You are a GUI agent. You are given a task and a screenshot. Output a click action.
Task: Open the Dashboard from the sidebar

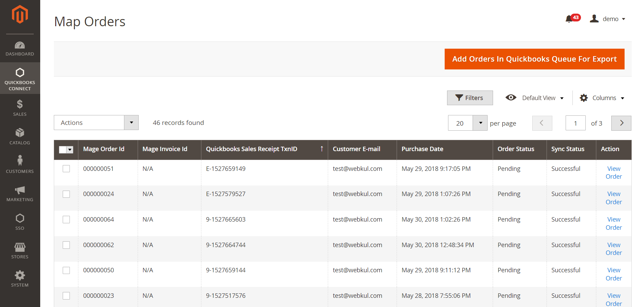coord(20,48)
